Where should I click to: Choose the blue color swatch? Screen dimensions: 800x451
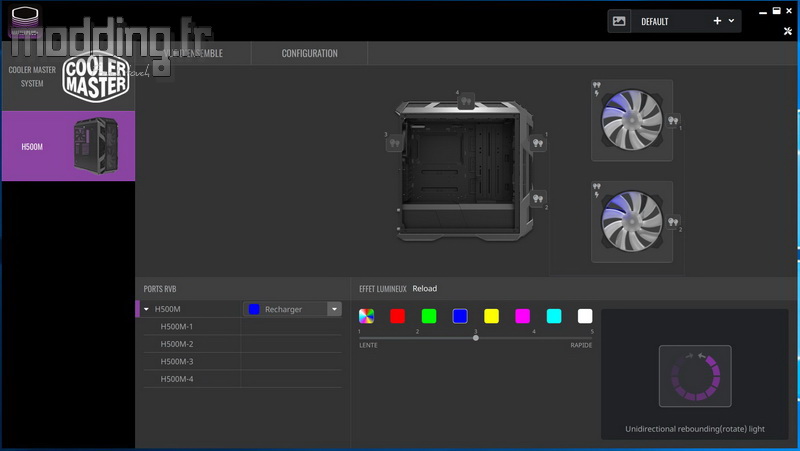coord(460,316)
